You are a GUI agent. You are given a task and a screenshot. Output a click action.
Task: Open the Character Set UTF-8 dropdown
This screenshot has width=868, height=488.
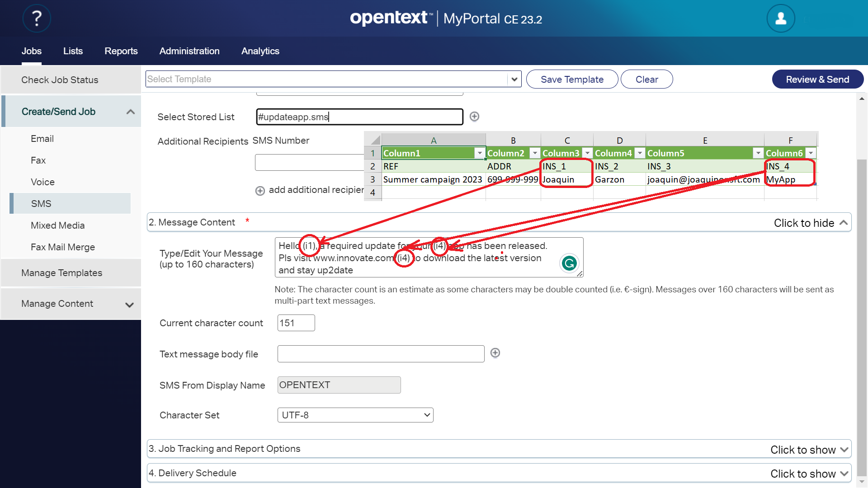(355, 415)
